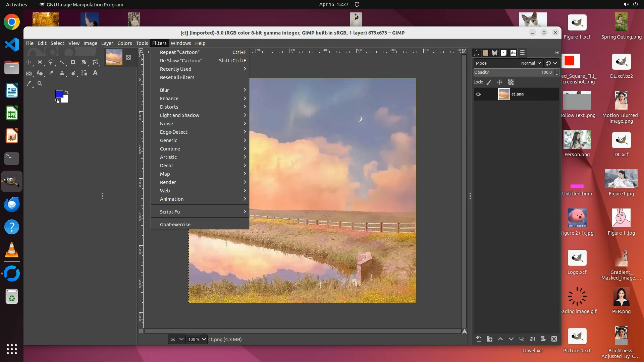The height and width of the screenshot is (362, 644).
Task: Hide the ct.png layer with eye icon
Action: tap(478, 94)
